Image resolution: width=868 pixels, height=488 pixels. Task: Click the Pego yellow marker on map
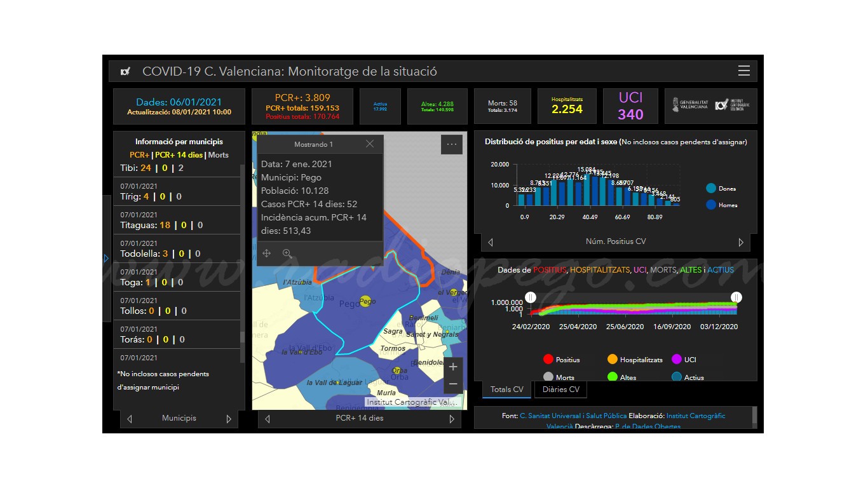point(365,301)
